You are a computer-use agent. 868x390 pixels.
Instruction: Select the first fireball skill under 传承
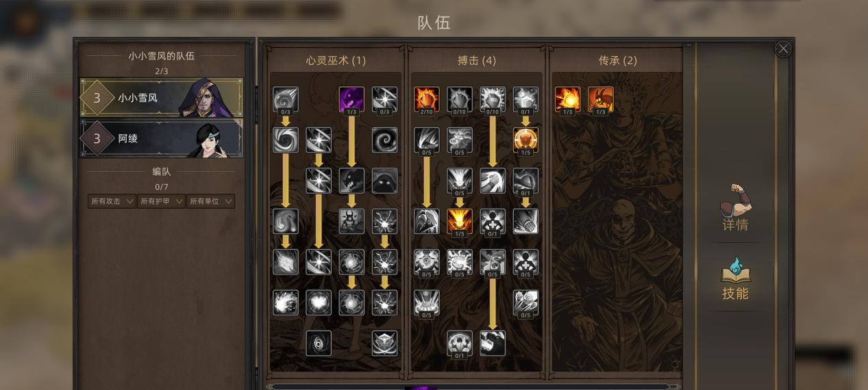[x=567, y=99]
